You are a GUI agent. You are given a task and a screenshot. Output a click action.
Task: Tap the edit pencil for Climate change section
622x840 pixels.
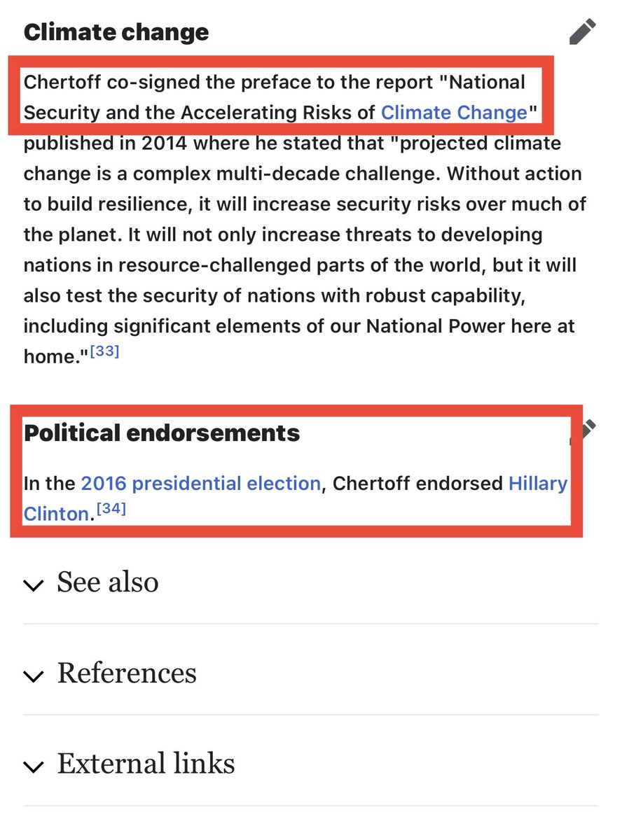click(x=582, y=32)
